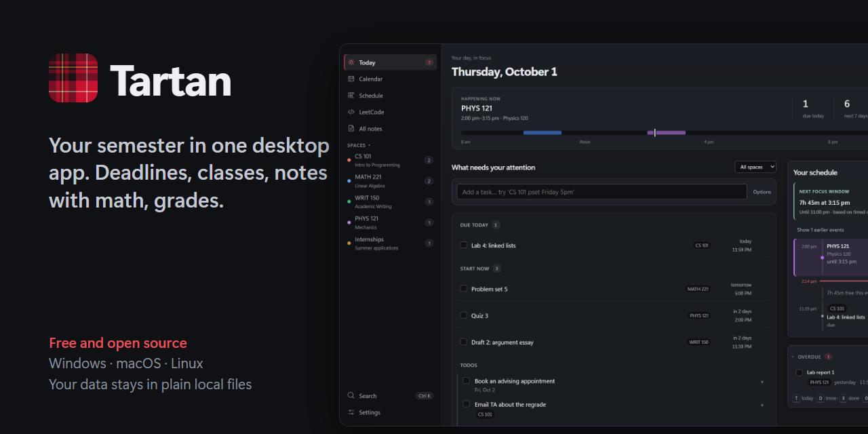Open the Internships space
Viewport: 868px width, 434px height.
pos(390,243)
